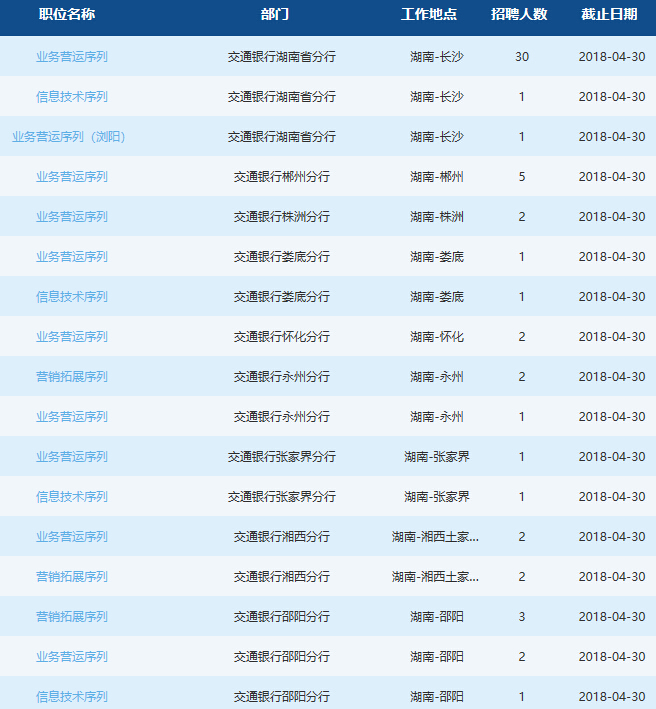The image size is (656, 709).
Task: Select the 湖南-郴州 location cell
Action: [437, 177]
